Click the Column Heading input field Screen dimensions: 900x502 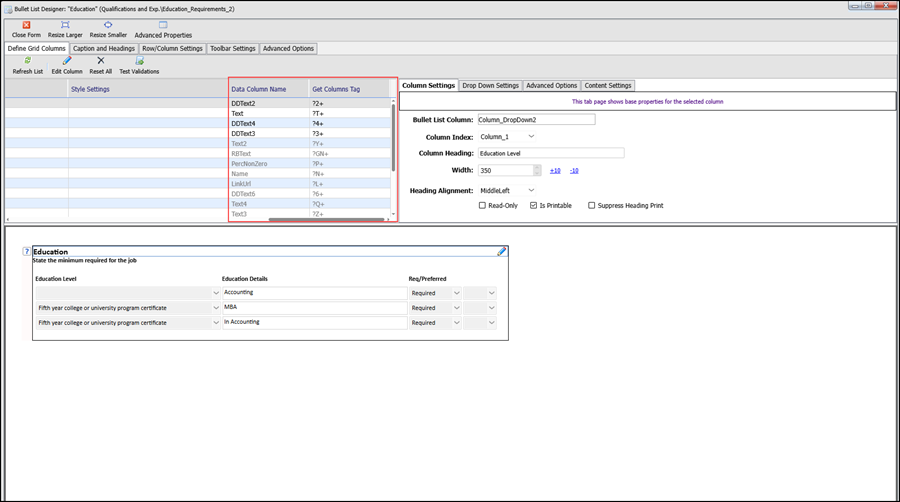(x=551, y=153)
